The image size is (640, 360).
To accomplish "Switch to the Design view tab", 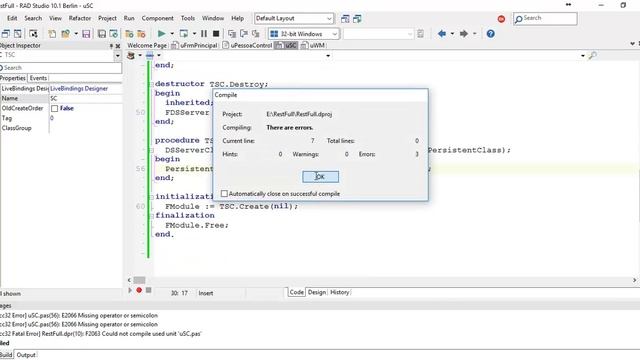I will [317, 292].
